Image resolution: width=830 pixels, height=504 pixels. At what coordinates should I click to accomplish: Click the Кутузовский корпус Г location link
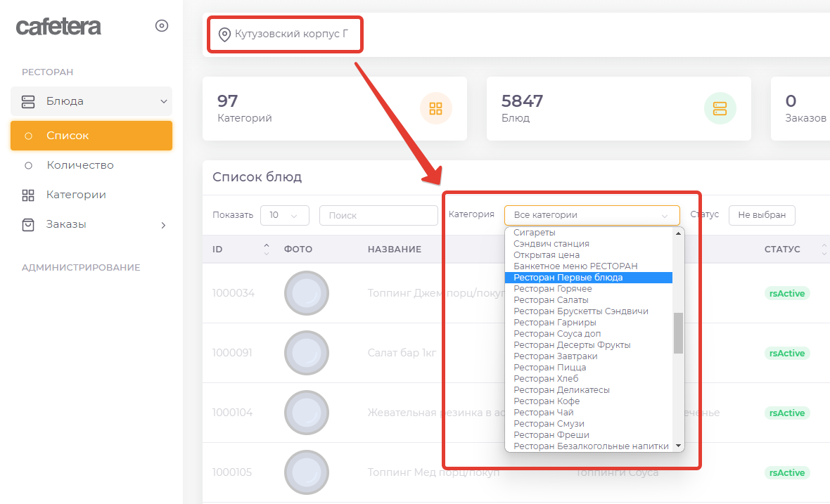(x=291, y=34)
